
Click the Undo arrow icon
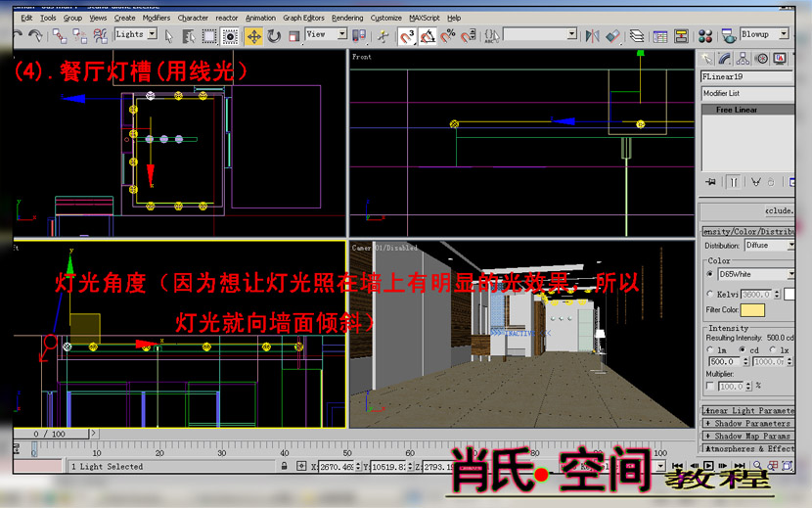[19, 36]
